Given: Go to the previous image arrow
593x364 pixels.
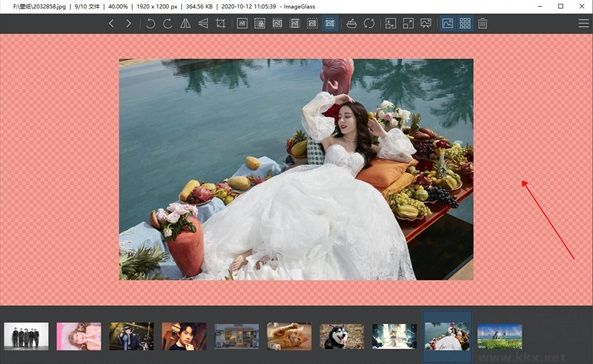Looking at the screenshot, I should tap(111, 23).
